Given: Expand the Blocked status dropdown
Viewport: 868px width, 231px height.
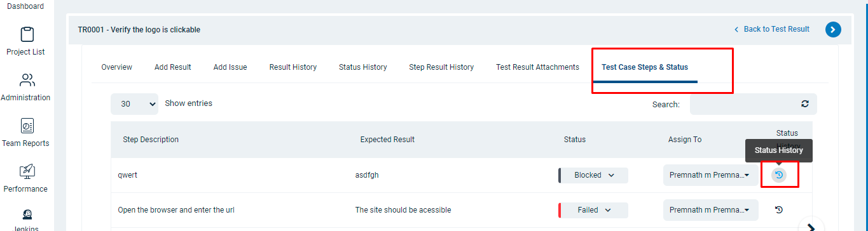Looking at the screenshot, I should 593,175.
